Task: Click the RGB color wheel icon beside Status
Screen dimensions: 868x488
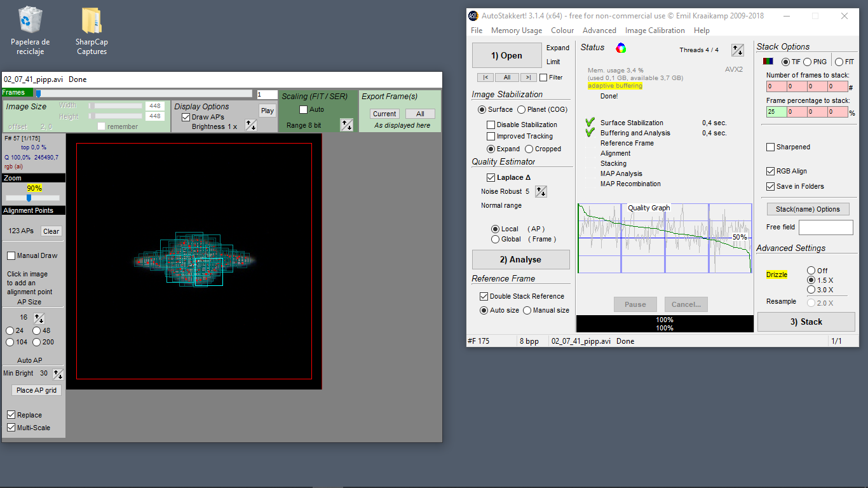Action: click(x=621, y=48)
